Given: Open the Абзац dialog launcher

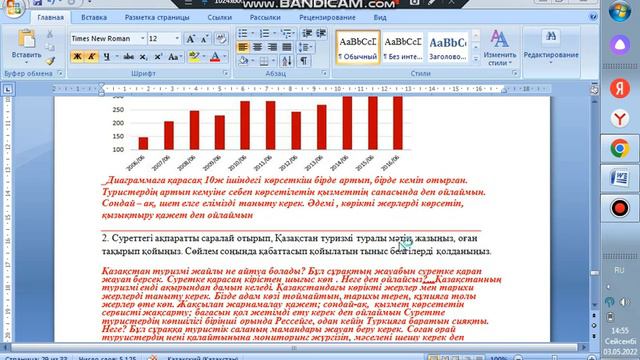Looking at the screenshot, I should (324, 73).
